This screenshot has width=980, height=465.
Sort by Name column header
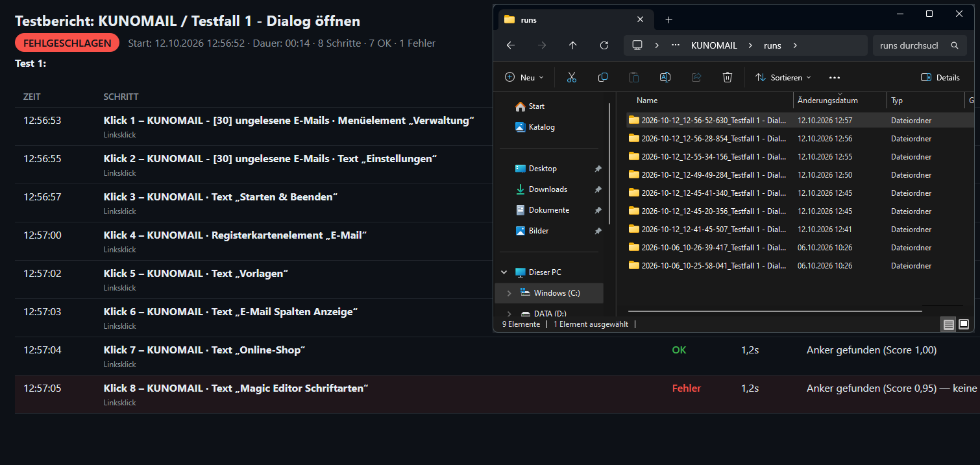click(710, 101)
